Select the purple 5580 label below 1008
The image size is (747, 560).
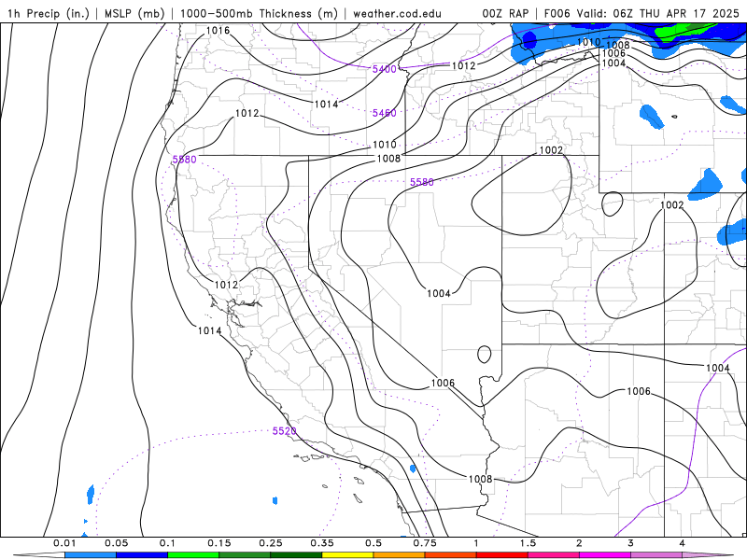pos(422,182)
